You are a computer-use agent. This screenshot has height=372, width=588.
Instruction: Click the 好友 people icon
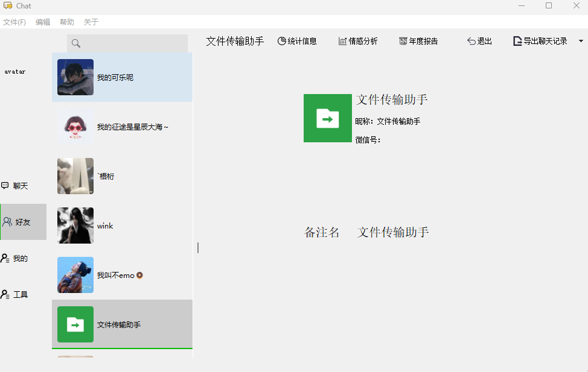tap(7, 222)
